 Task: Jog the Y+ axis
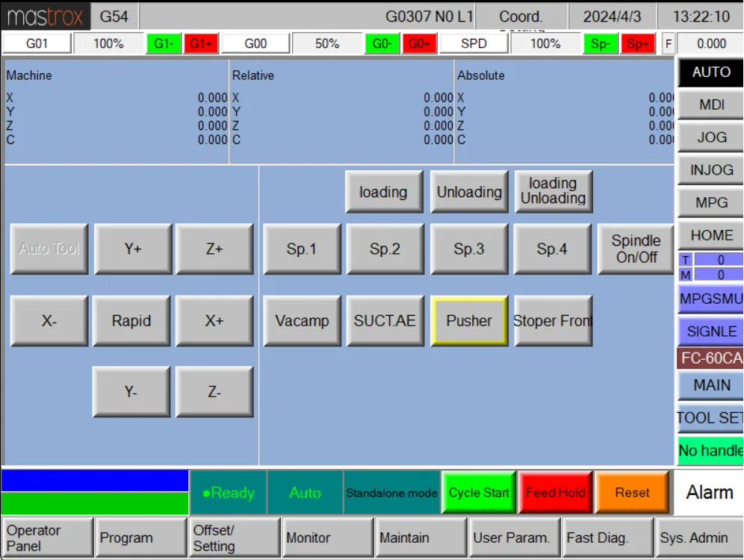(133, 249)
